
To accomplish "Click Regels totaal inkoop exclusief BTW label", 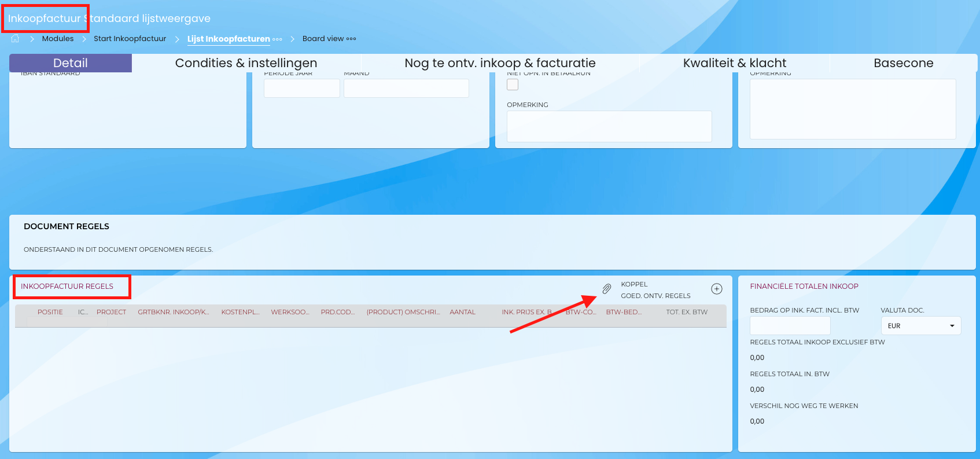I will tap(817, 342).
